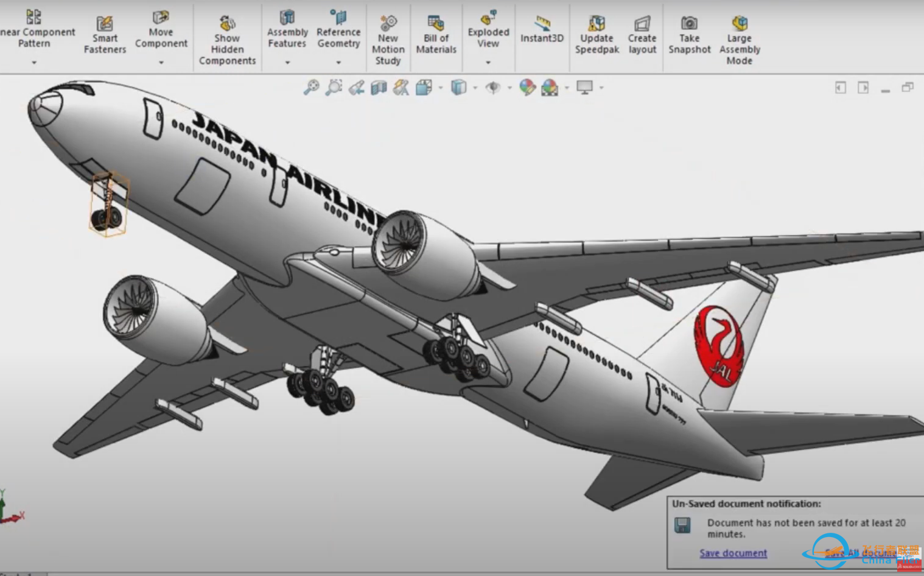Click the Reference Geometry tool
924x576 pixels.
coord(338,29)
